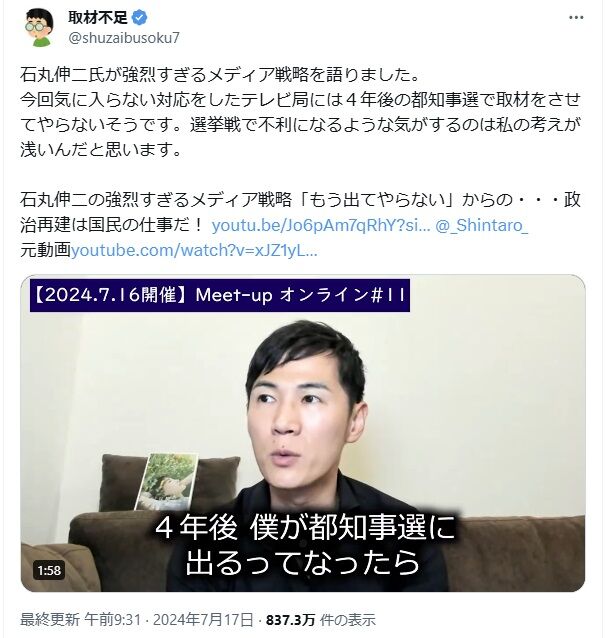Open the 837.3万 件の表示 view count
This screenshot has width=606, height=638.
click(320, 621)
